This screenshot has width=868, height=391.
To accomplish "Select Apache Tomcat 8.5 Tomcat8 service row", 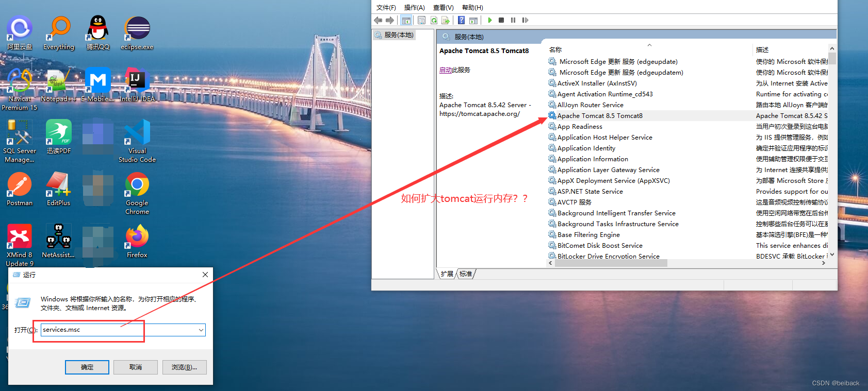I will click(x=688, y=116).
